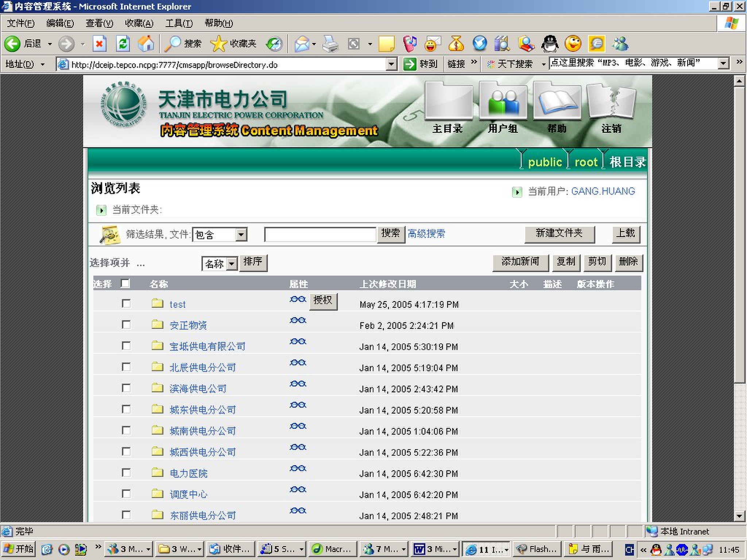Image resolution: width=747 pixels, height=560 pixels.
Task: Open the 收藏(A) favorites menu
Action: click(x=139, y=23)
